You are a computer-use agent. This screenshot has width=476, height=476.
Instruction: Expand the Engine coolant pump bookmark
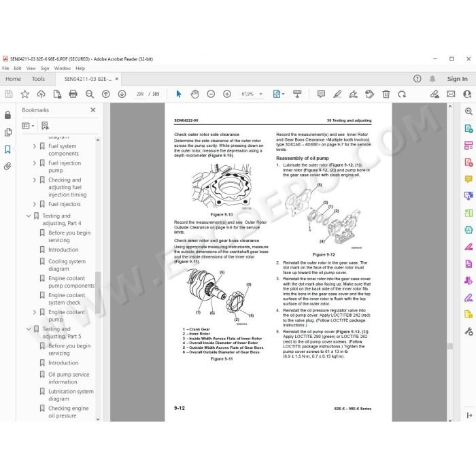pos(34,312)
